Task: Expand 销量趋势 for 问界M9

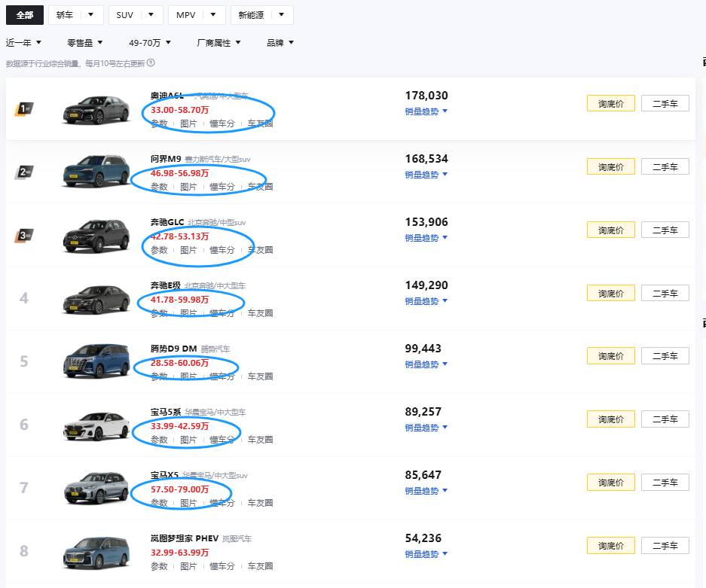Action: point(426,175)
